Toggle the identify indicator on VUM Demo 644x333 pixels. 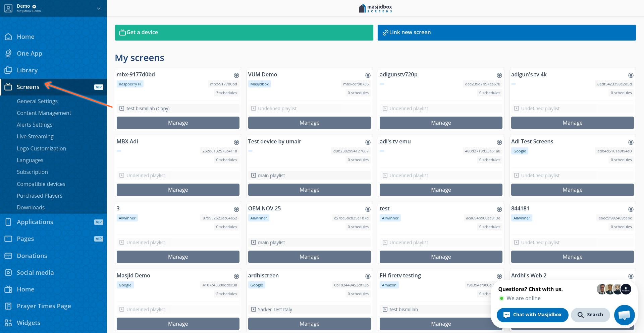click(368, 75)
